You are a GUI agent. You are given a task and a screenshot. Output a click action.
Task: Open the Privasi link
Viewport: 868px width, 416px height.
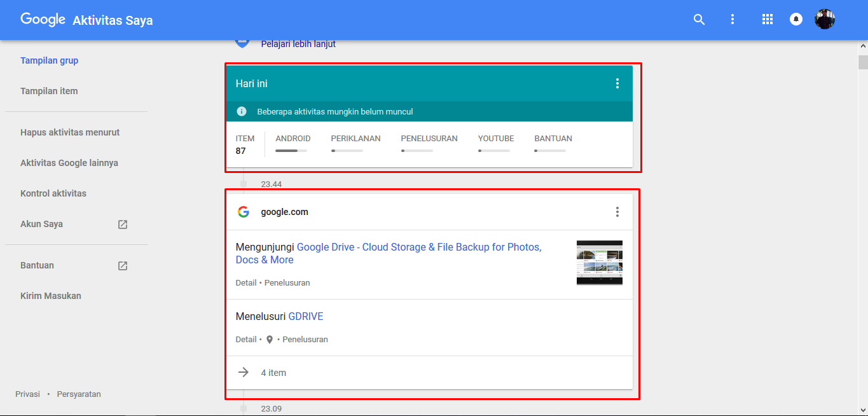coord(27,394)
